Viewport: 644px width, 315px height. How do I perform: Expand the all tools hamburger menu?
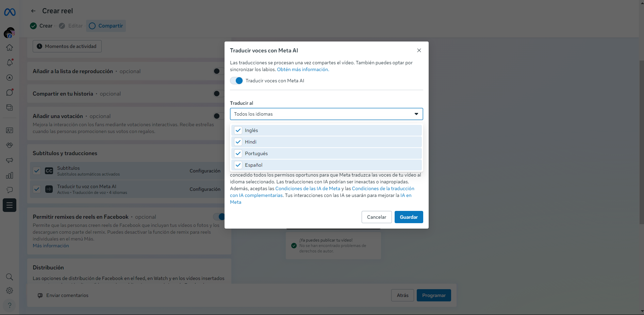click(x=10, y=205)
